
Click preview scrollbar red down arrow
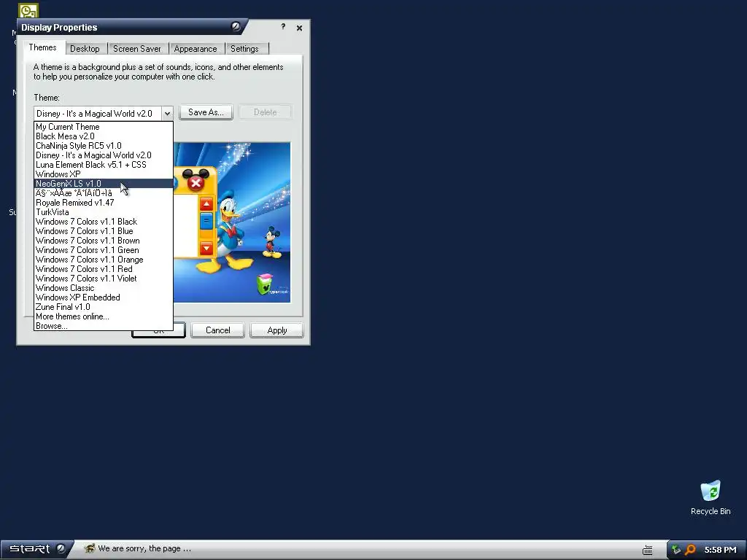click(x=206, y=249)
